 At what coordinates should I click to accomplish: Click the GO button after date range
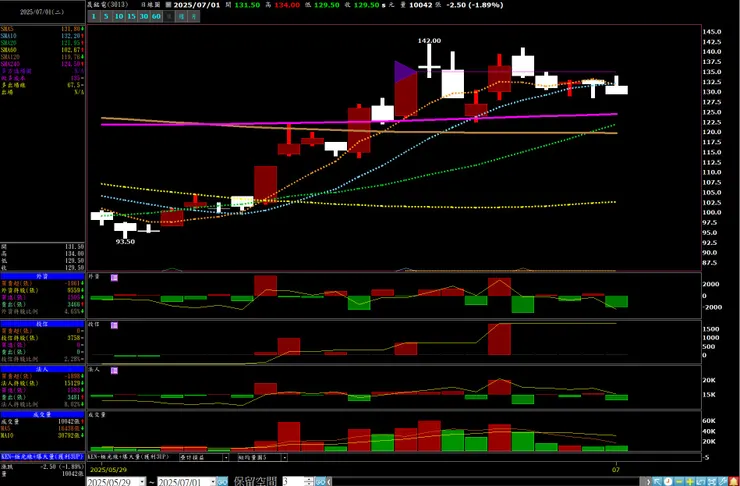[x=222, y=482]
